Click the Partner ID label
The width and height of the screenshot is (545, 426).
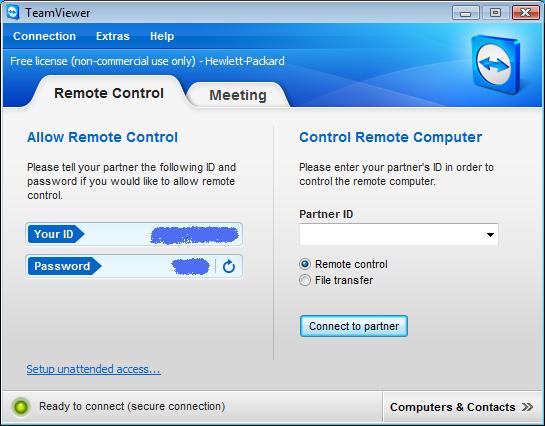coord(326,214)
